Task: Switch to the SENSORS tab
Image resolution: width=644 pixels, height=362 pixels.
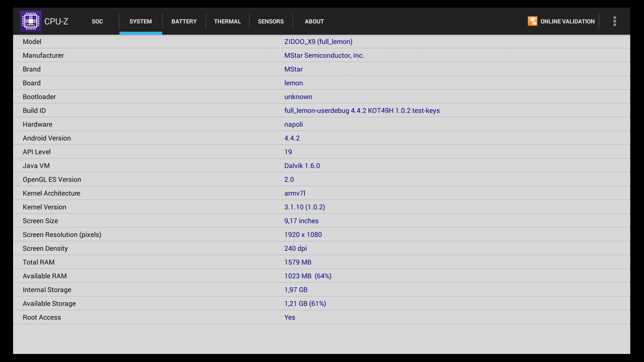Action: 271,21
